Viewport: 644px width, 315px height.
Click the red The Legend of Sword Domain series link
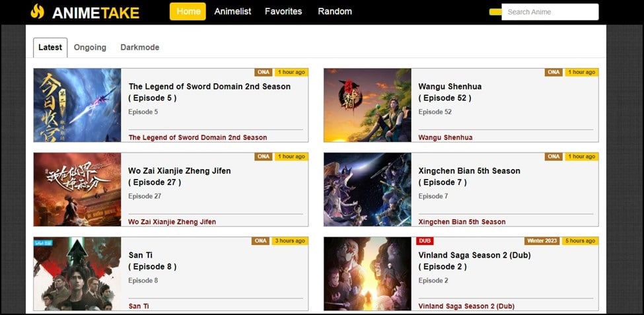click(x=197, y=137)
